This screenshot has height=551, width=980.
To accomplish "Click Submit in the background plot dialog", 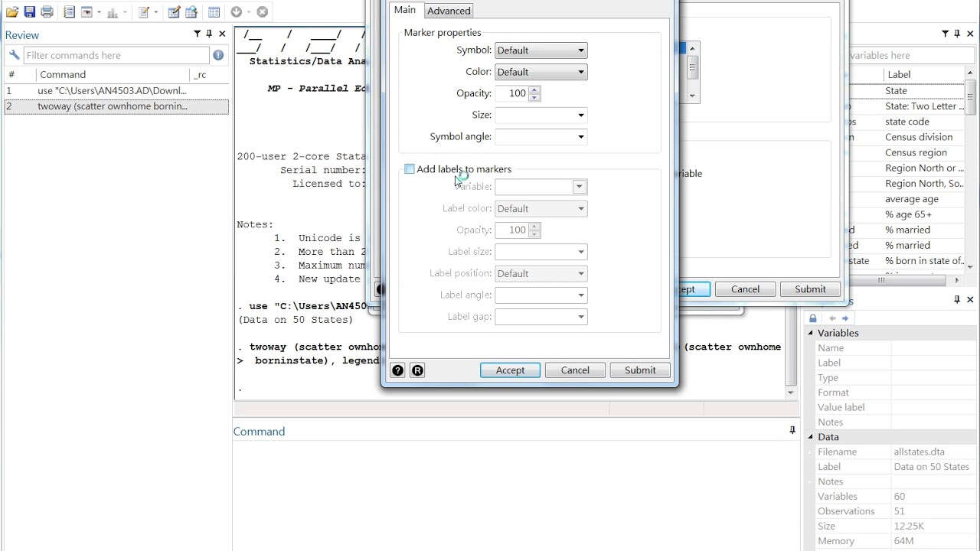I will pyautogui.click(x=810, y=289).
